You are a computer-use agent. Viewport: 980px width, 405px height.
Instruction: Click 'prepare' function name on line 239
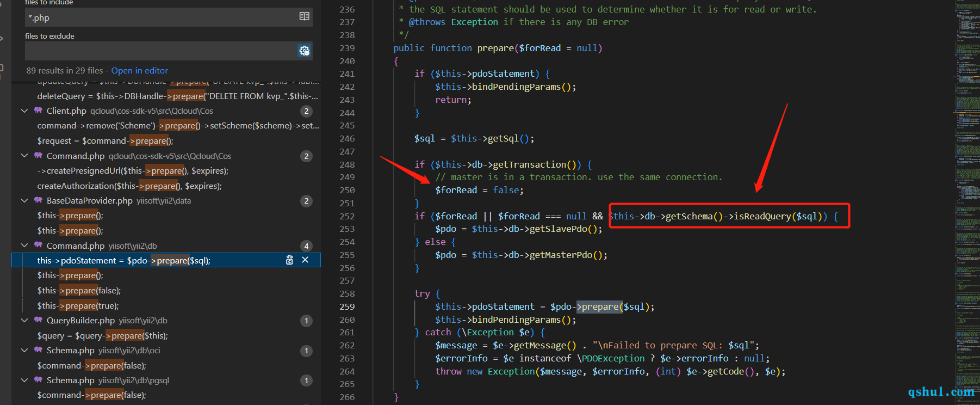point(495,48)
